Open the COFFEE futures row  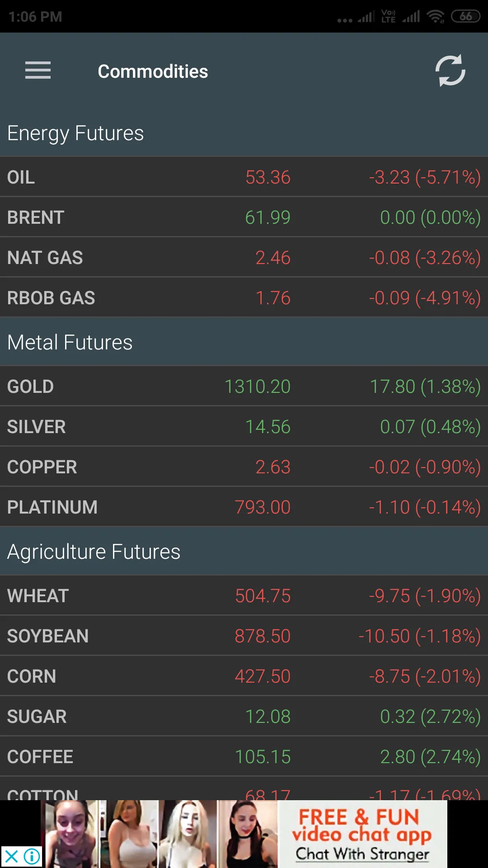244,756
